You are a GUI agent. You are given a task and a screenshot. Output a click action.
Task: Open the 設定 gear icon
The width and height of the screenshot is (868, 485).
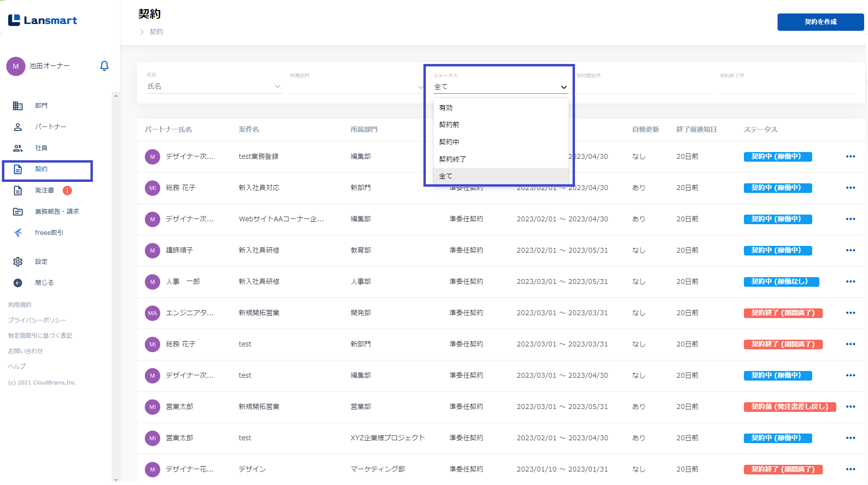pos(18,262)
